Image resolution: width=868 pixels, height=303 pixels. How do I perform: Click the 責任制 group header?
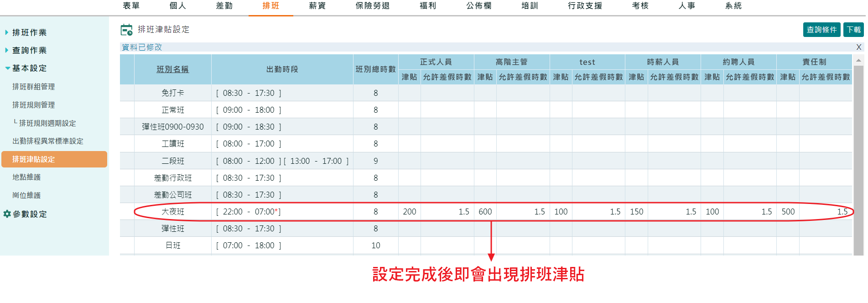point(815,62)
